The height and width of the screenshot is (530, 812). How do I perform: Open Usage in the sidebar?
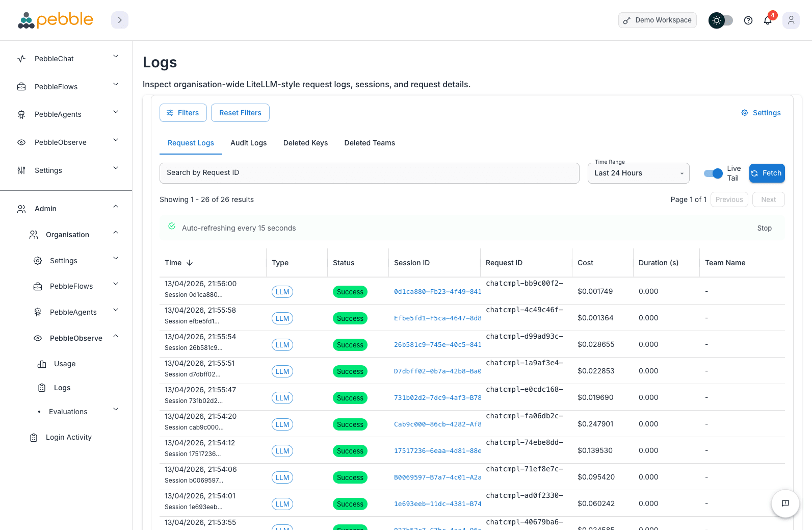[65, 364]
